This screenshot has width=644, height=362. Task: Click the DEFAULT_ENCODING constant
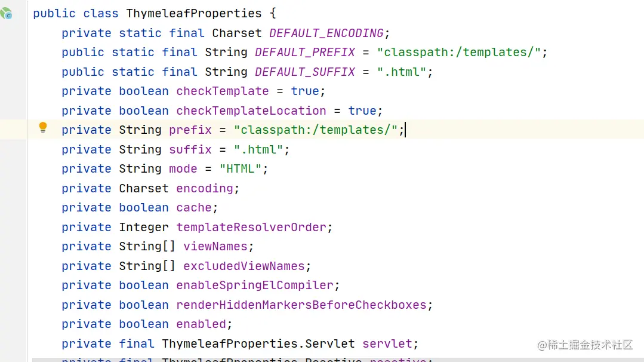pos(326,33)
